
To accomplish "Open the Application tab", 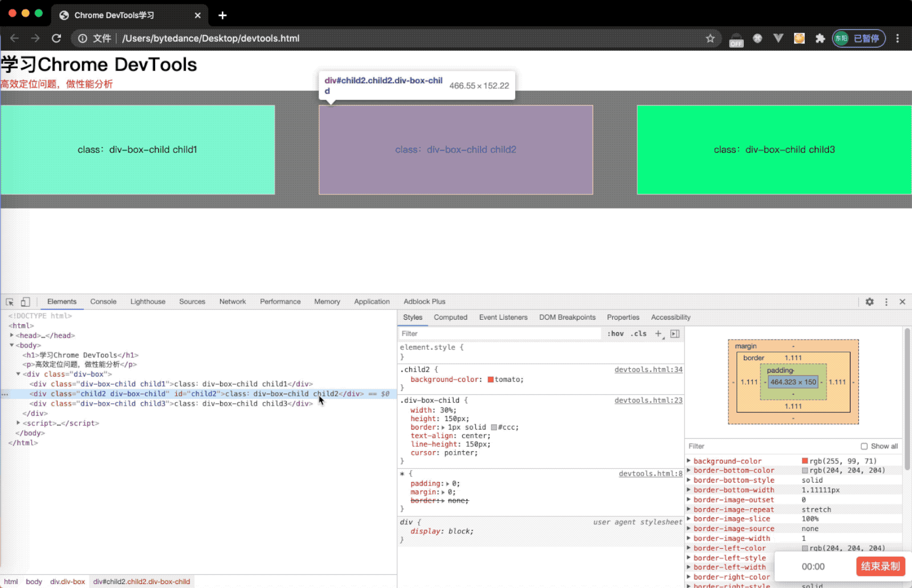I will [372, 302].
